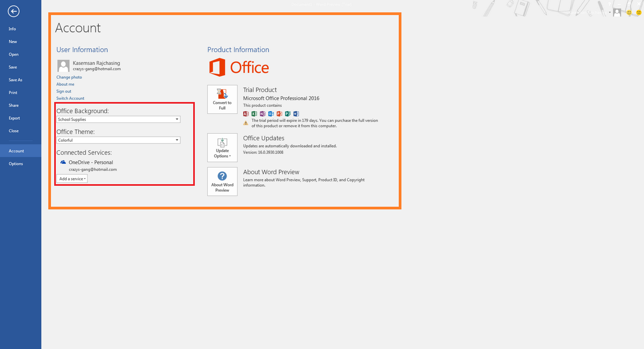
Task: Select Close in the sidebar
Action: point(13,131)
